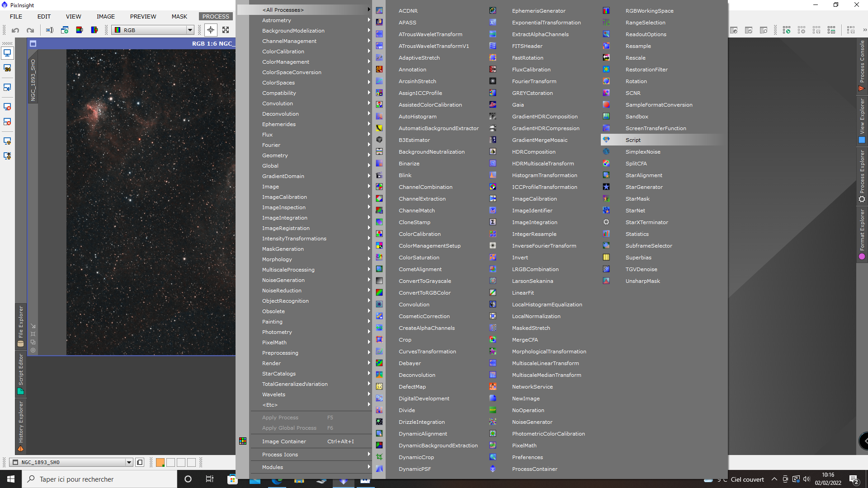
Task: Expand the Geometry submenu
Action: 311,155
